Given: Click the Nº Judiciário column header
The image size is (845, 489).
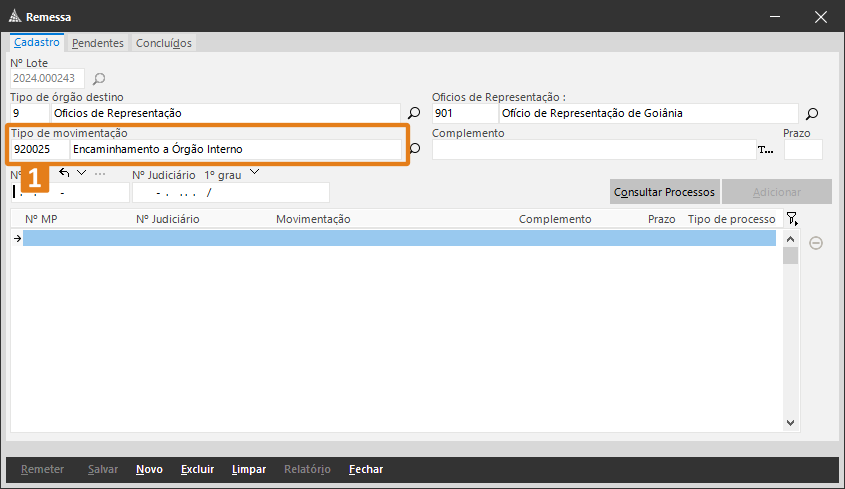Looking at the screenshot, I should point(168,219).
